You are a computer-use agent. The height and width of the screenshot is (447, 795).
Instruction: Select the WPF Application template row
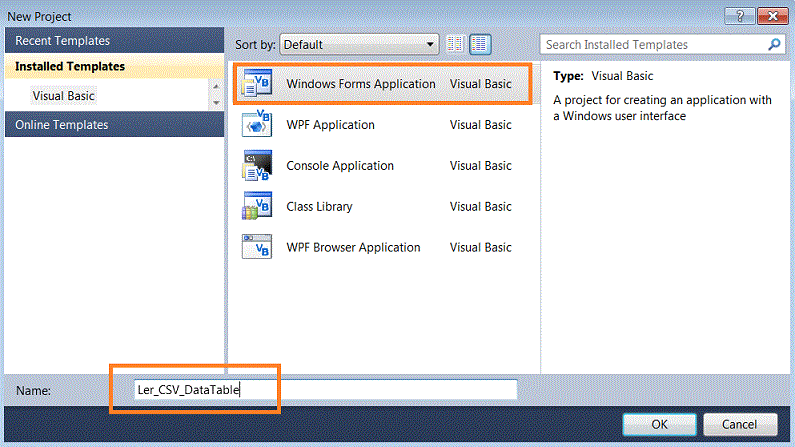[383, 125]
